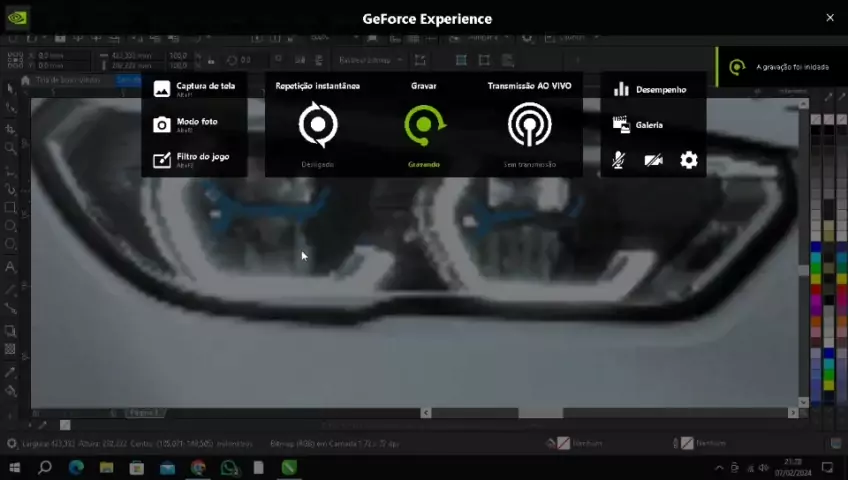Open the Desempenho performance panel

[649, 90]
